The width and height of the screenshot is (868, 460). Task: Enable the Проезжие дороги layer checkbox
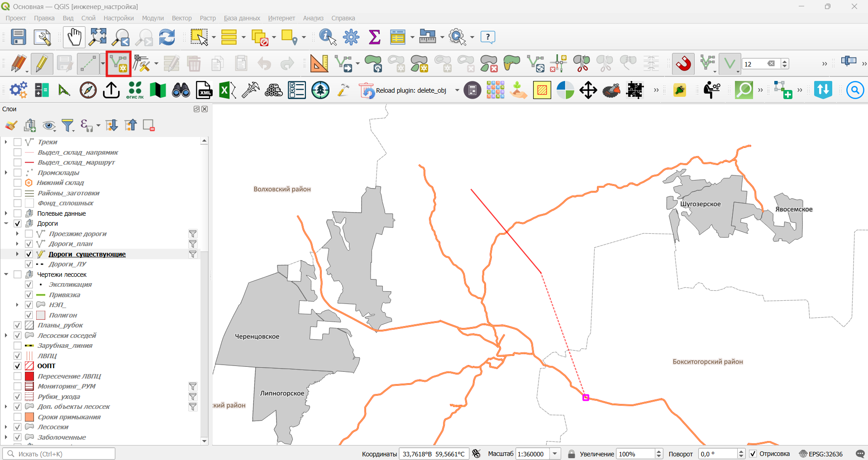pyautogui.click(x=29, y=234)
